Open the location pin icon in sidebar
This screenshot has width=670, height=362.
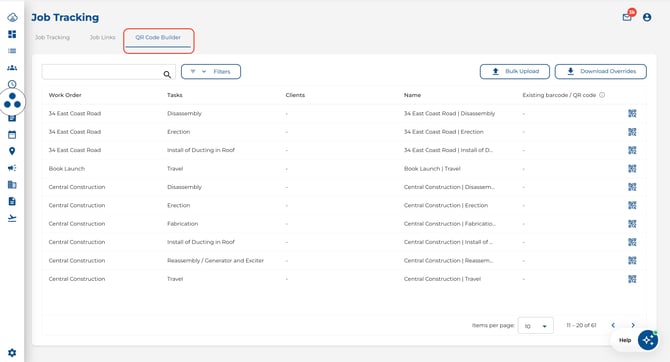click(12, 151)
